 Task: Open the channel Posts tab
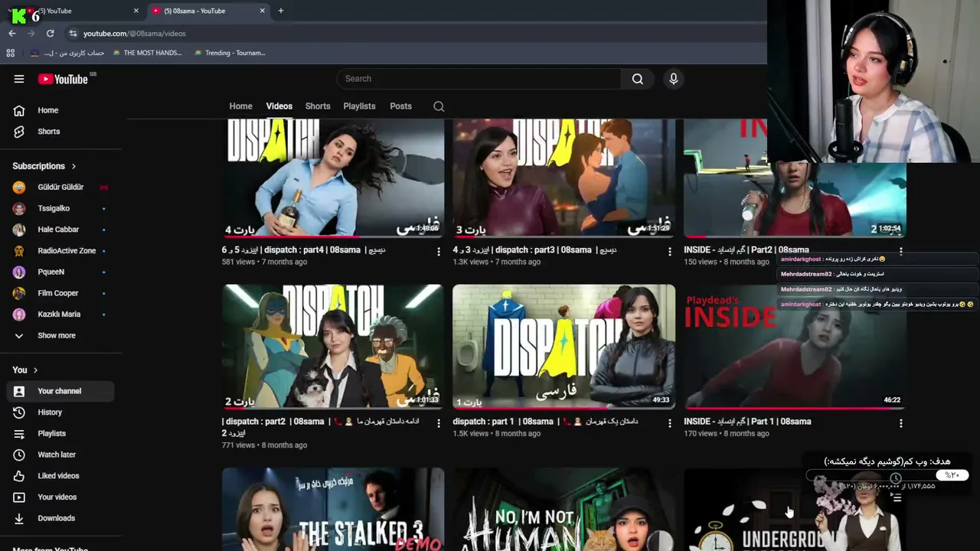pyautogui.click(x=400, y=106)
